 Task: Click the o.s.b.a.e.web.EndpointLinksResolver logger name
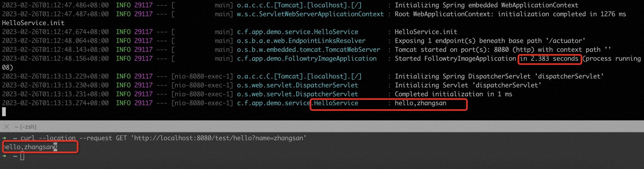[301, 41]
